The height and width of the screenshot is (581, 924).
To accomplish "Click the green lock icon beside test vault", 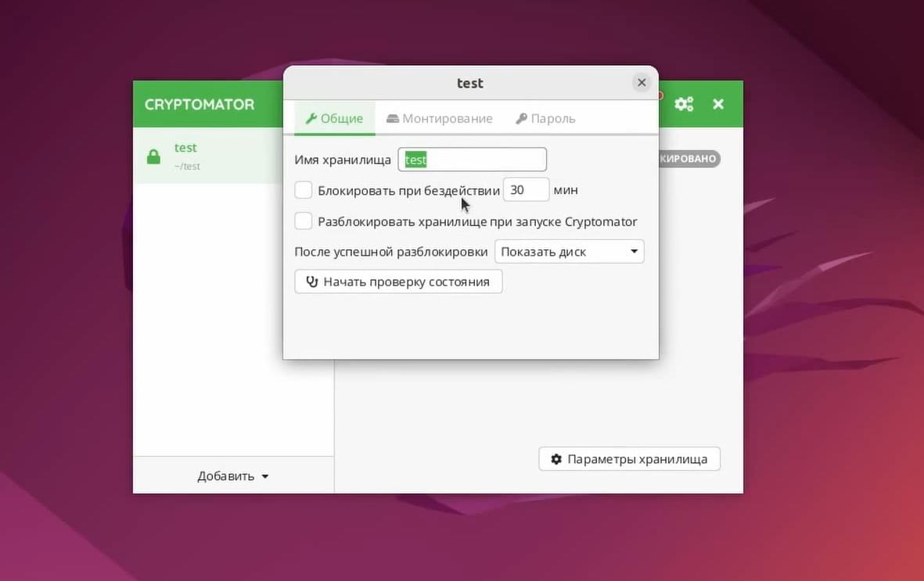I will pyautogui.click(x=154, y=156).
